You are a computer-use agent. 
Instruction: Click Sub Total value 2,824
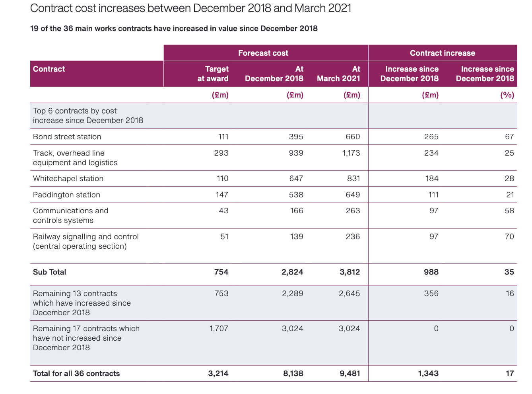(293, 272)
